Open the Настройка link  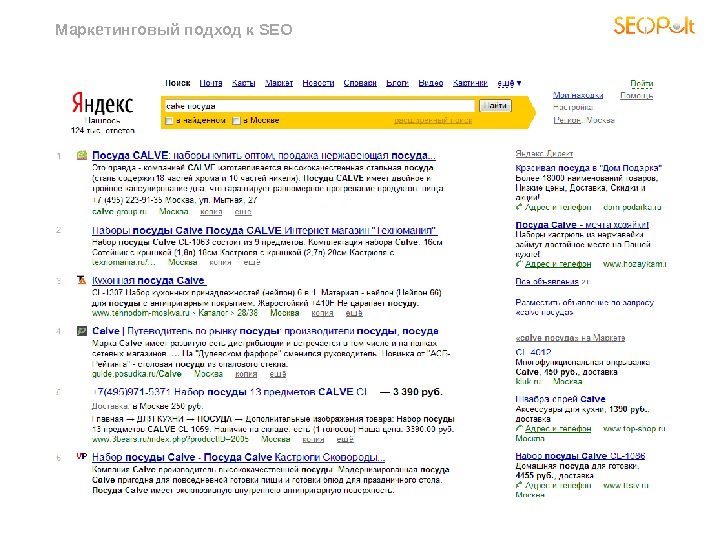click(573, 107)
